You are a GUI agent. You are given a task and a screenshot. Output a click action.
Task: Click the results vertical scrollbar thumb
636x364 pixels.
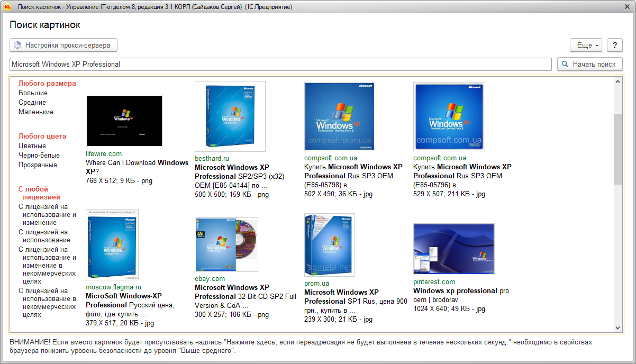click(x=617, y=149)
